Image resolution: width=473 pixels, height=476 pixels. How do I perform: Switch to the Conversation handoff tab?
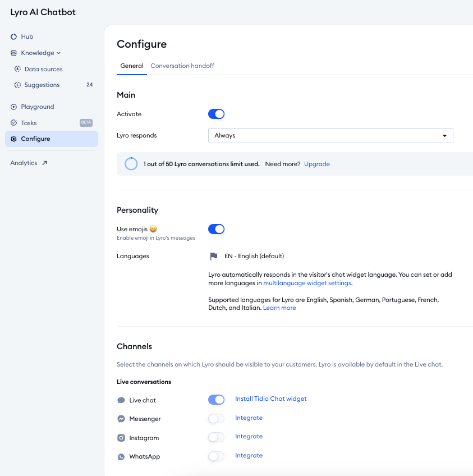pos(182,66)
